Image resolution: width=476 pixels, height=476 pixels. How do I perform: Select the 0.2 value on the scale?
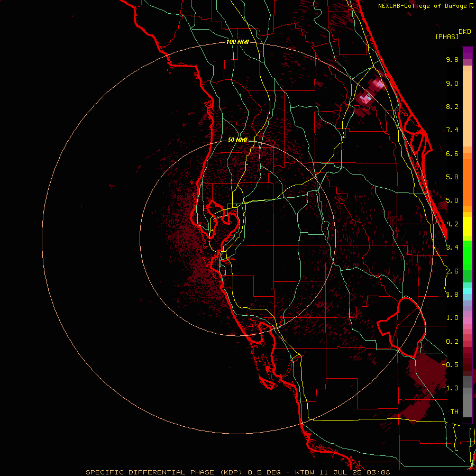[452, 342]
